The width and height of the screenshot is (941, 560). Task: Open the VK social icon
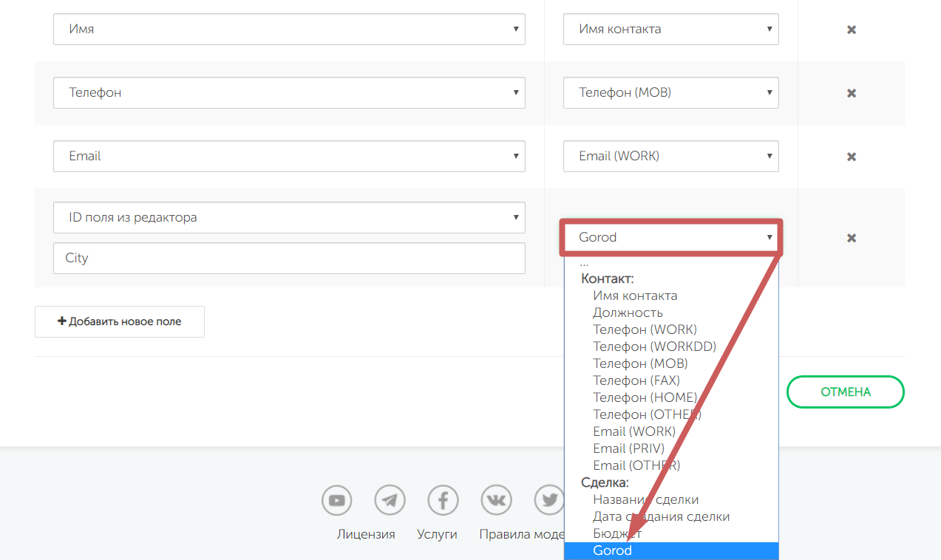point(497,501)
